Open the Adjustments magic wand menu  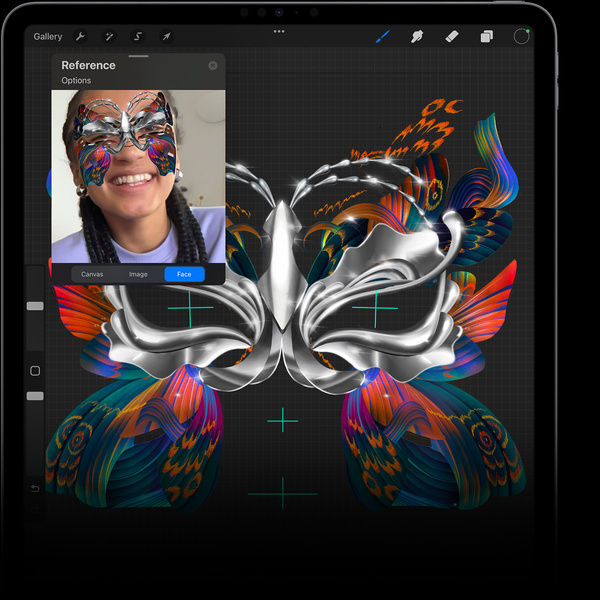tap(109, 37)
